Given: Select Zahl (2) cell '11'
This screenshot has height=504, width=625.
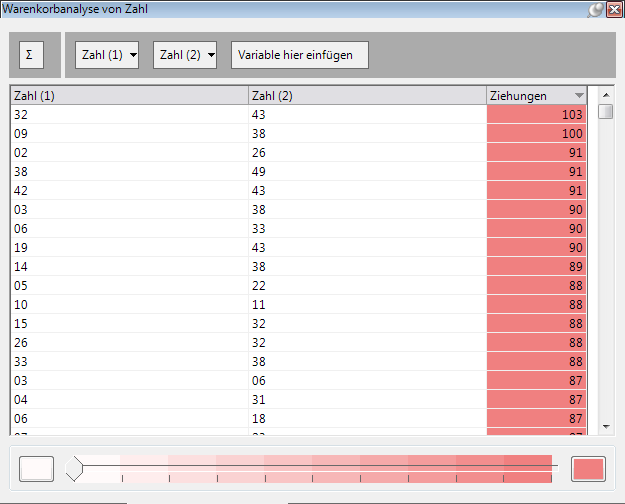Looking at the screenshot, I should [x=368, y=305].
